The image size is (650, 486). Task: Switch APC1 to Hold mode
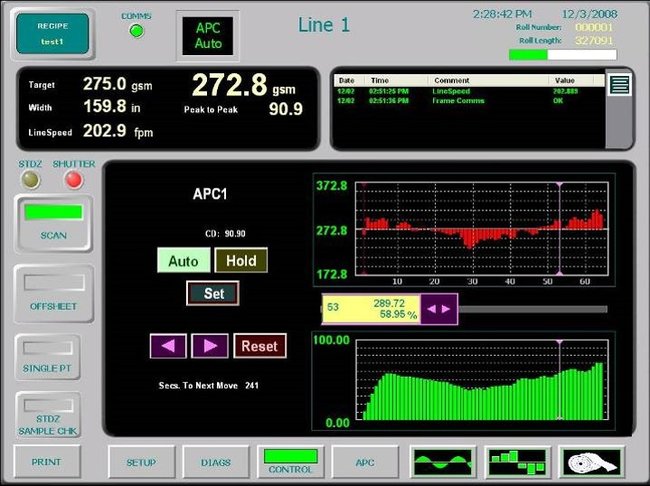[x=241, y=261]
